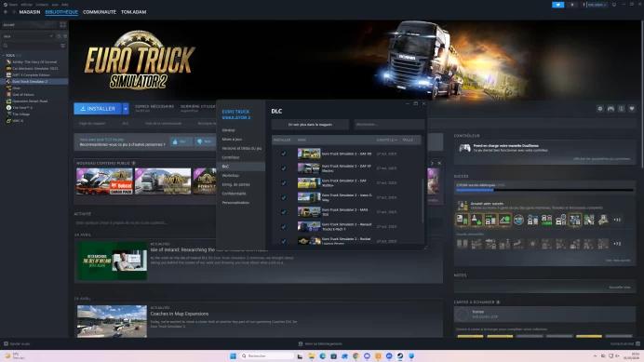The image size is (644, 362).
Task: Open game settings gear icon
Action: pos(600,109)
